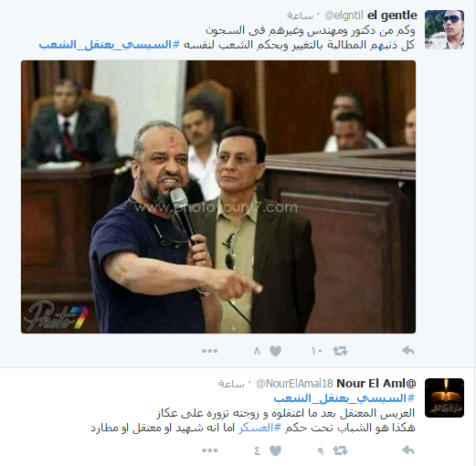Open Nour El Aml tweet's ساعة timestamp
Screen dimensions: 476x466
pos(231,385)
